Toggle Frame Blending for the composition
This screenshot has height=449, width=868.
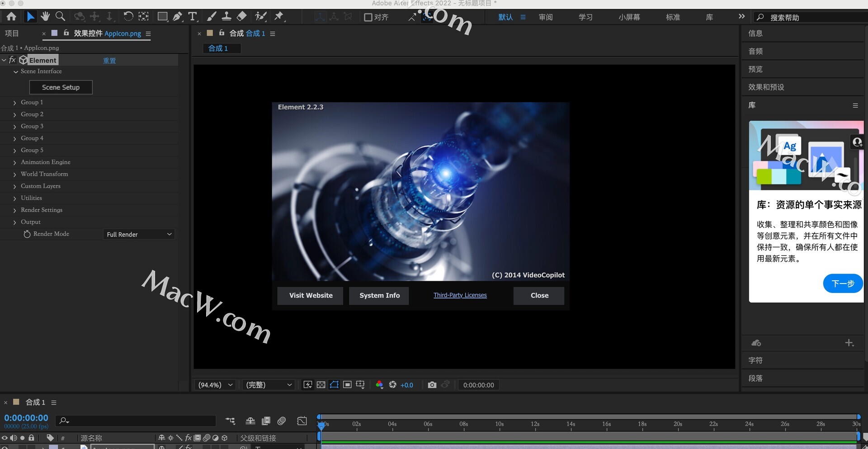click(x=266, y=421)
